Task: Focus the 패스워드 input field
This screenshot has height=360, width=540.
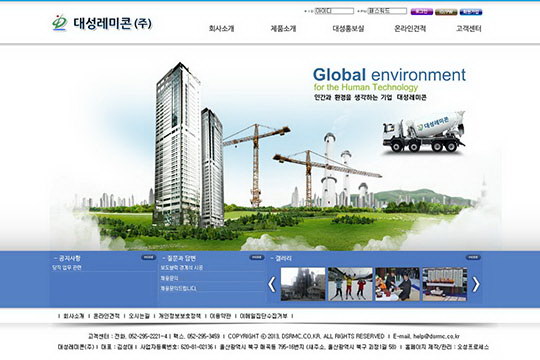Action: point(387,11)
